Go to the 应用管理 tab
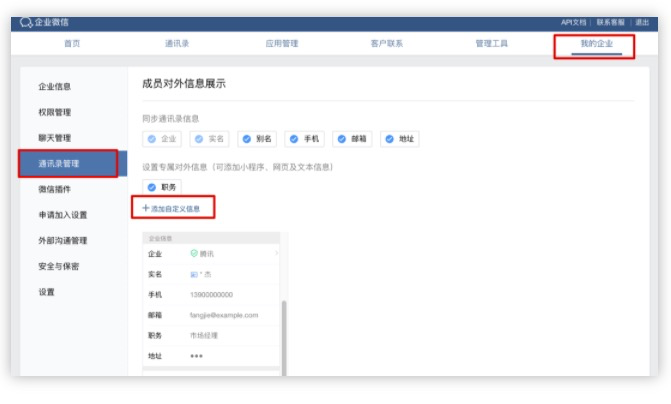This screenshot has height=404, width=671. [x=282, y=44]
